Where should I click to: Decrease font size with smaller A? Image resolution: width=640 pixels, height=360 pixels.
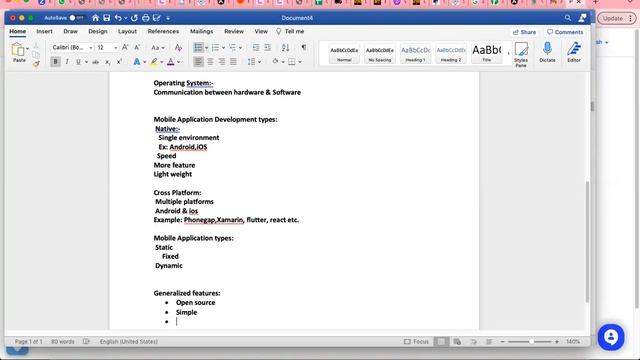point(138,47)
